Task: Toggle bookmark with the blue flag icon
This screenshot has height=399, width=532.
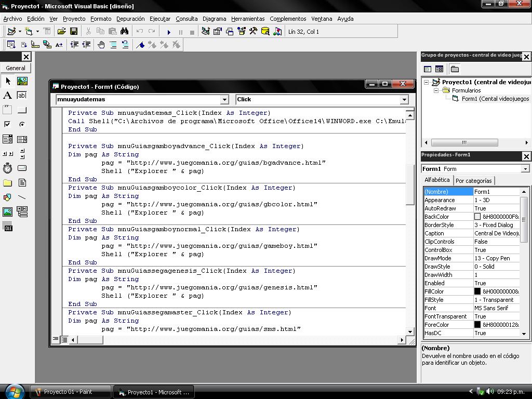Action: (x=140, y=45)
